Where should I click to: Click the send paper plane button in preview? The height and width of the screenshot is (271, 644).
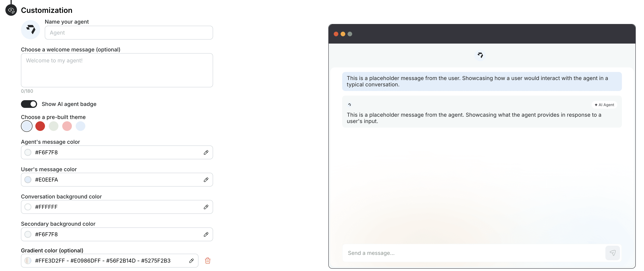[613, 253]
